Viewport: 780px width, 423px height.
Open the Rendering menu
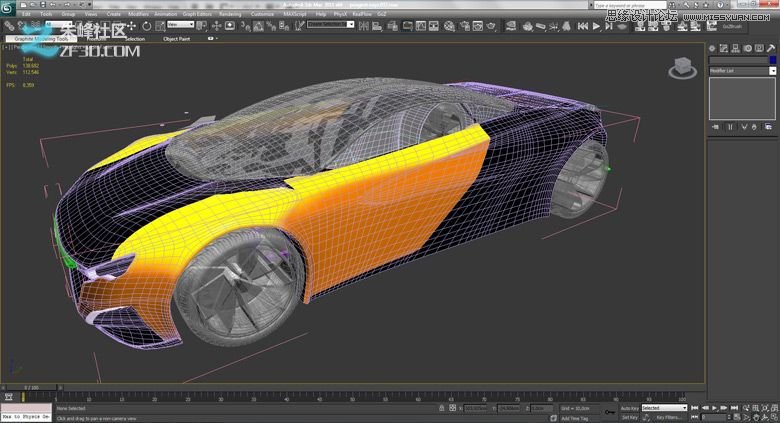tap(230, 14)
